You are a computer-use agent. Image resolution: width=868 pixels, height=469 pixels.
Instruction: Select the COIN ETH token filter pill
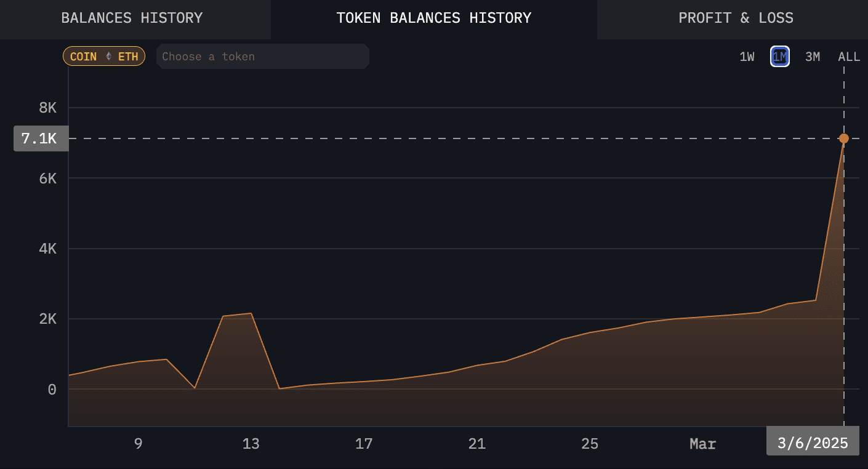click(103, 56)
